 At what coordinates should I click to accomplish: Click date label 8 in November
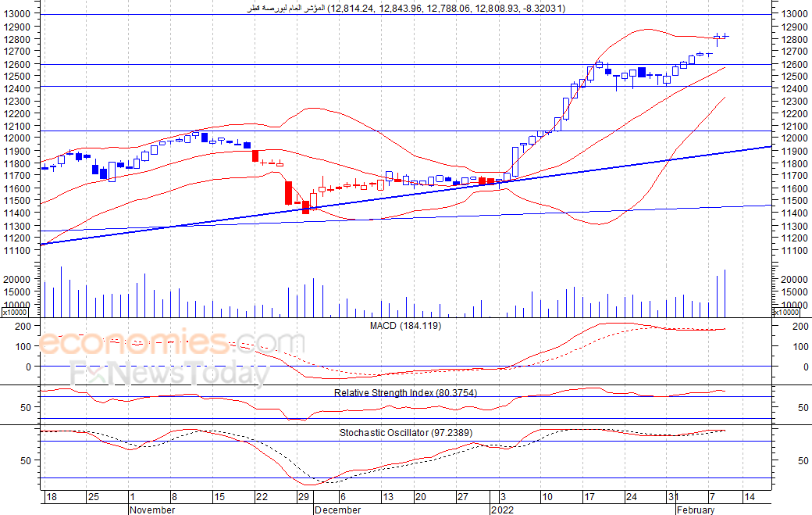pos(174,497)
